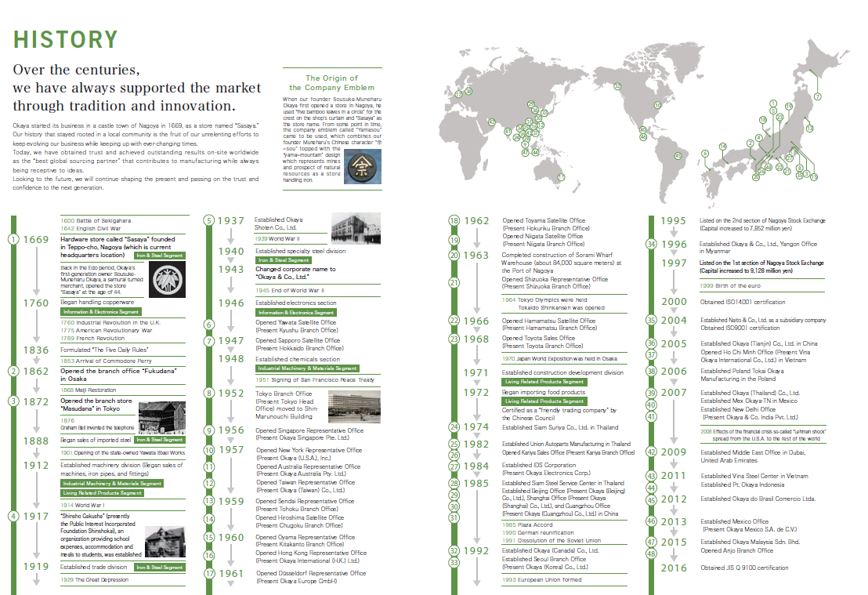
Task: Click Information & Electronics Segment tag at 1946
Action: point(296,313)
